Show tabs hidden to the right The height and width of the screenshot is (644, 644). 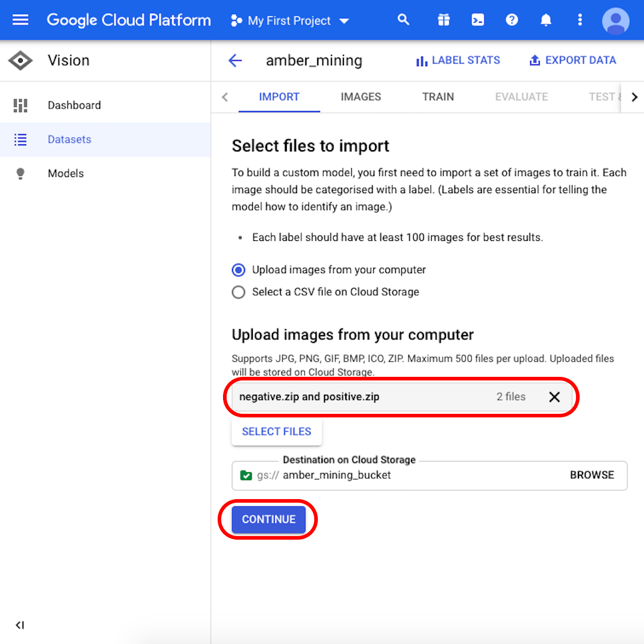(x=634, y=97)
